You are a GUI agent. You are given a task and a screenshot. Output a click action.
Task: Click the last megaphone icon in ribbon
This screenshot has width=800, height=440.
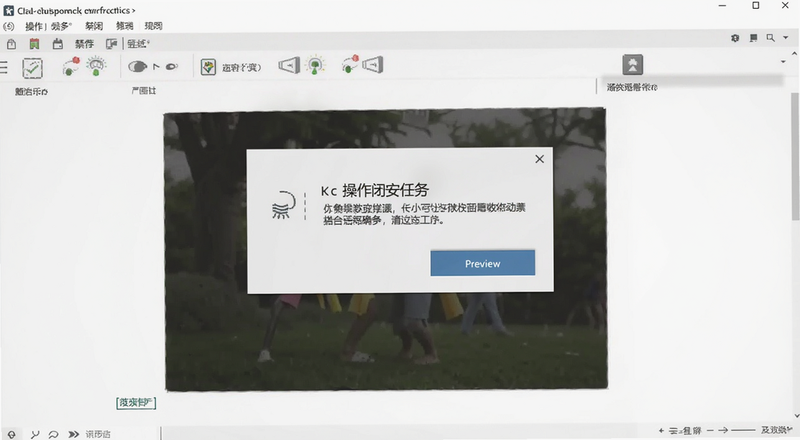click(x=373, y=65)
